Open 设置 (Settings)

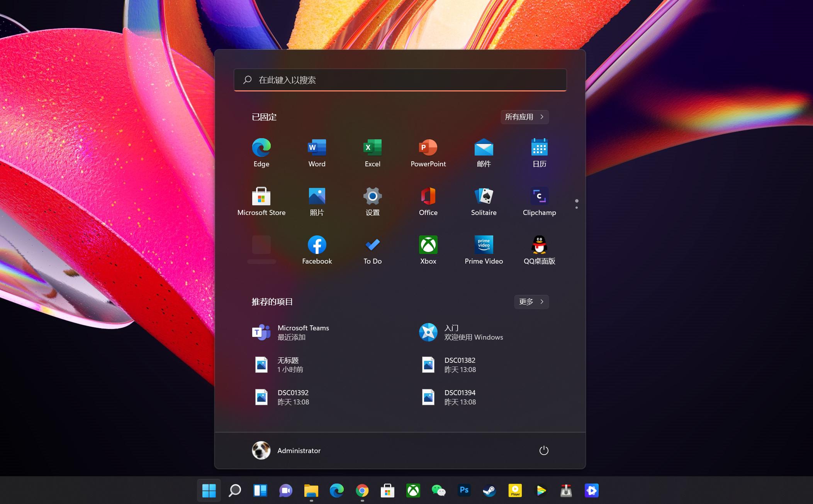click(x=372, y=201)
